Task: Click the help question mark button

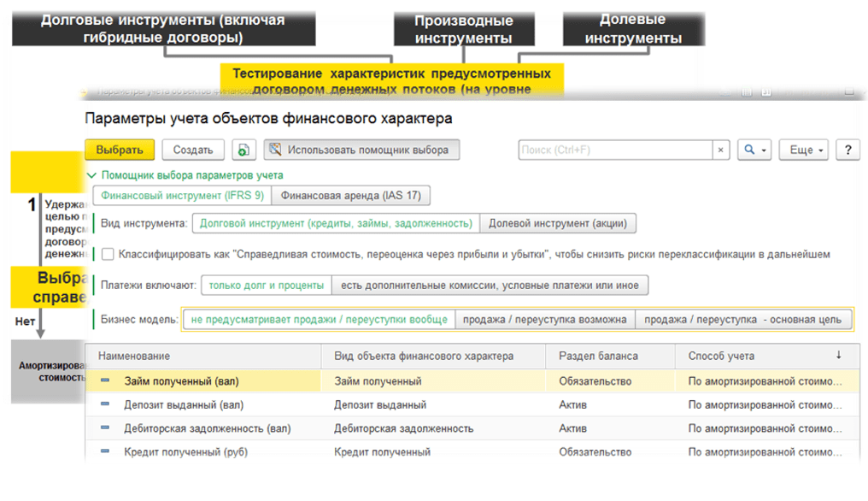Action: tap(847, 150)
